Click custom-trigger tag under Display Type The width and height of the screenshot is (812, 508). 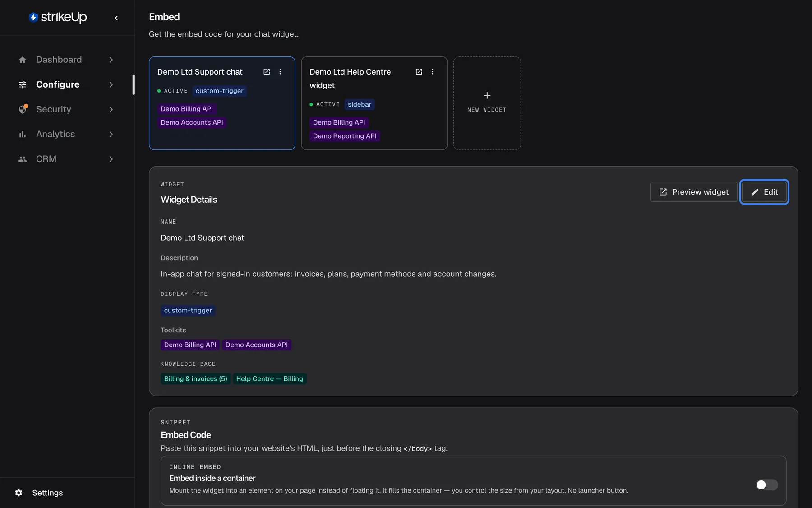click(x=188, y=310)
